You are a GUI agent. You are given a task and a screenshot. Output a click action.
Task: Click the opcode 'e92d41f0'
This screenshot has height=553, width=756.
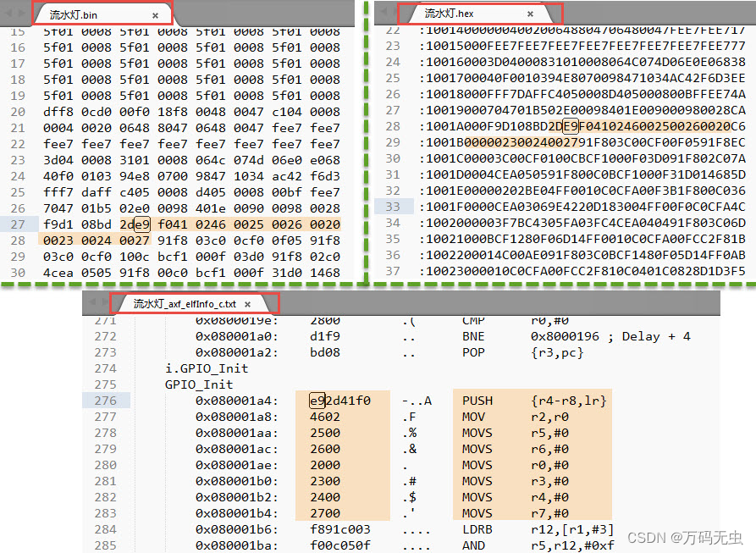[x=340, y=401]
